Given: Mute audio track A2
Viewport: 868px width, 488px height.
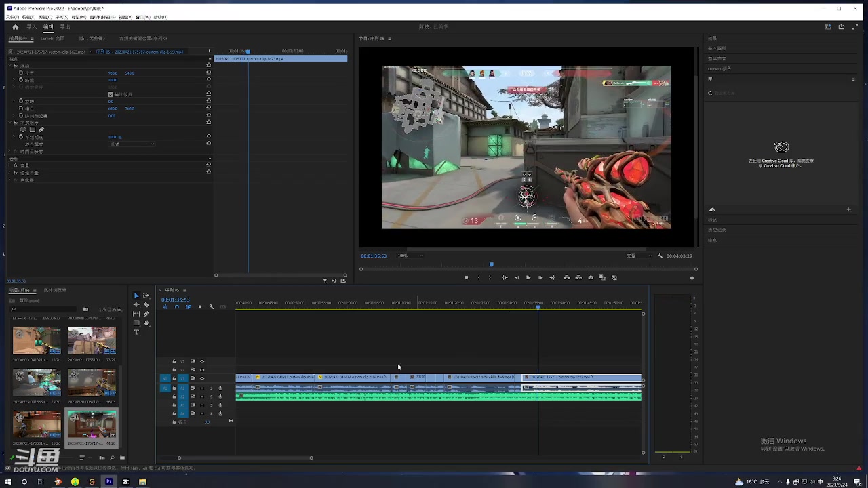Looking at the screenshot, I should tap(201, 396).
